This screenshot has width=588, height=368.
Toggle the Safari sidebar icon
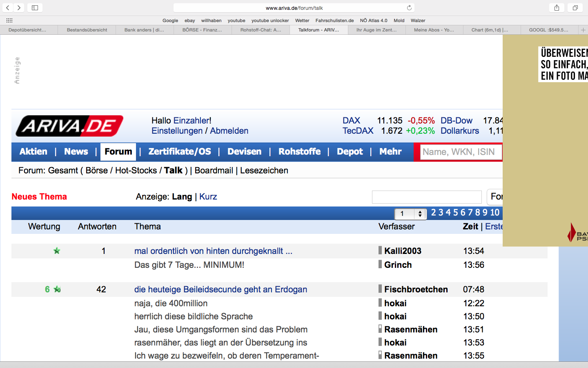pyautogui.click(x=35, y=8)
